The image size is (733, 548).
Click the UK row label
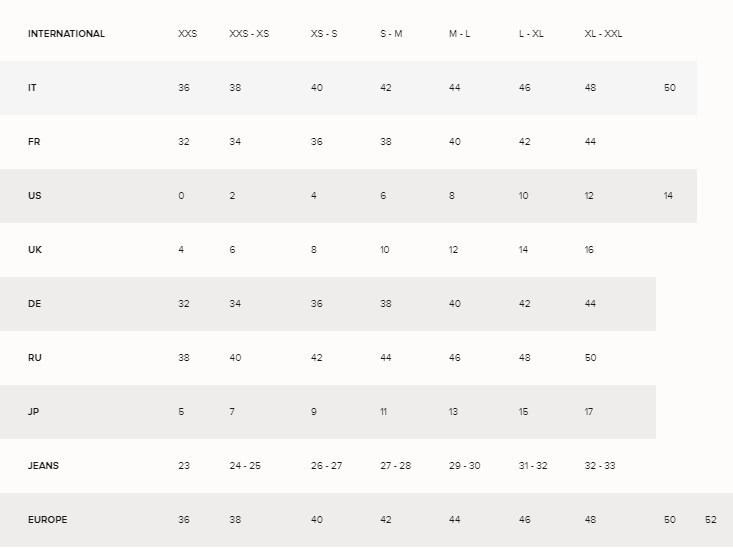[35, 250]
